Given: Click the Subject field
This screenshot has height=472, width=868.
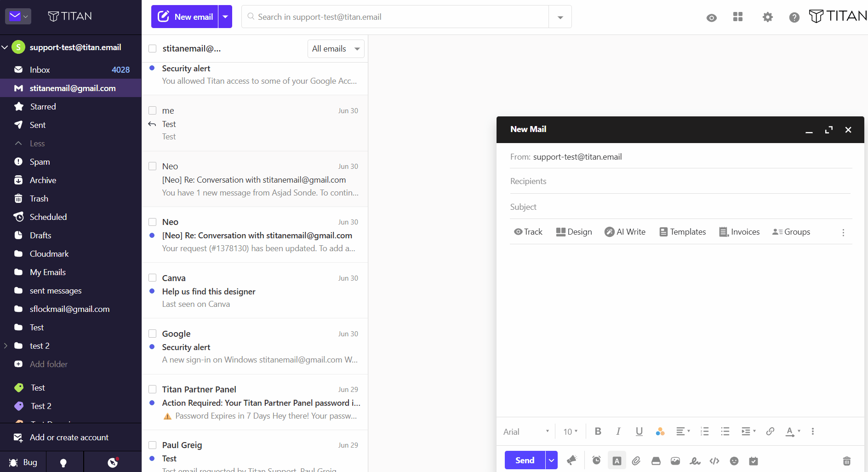Looking at the screenshot, I should click(680, 207).
